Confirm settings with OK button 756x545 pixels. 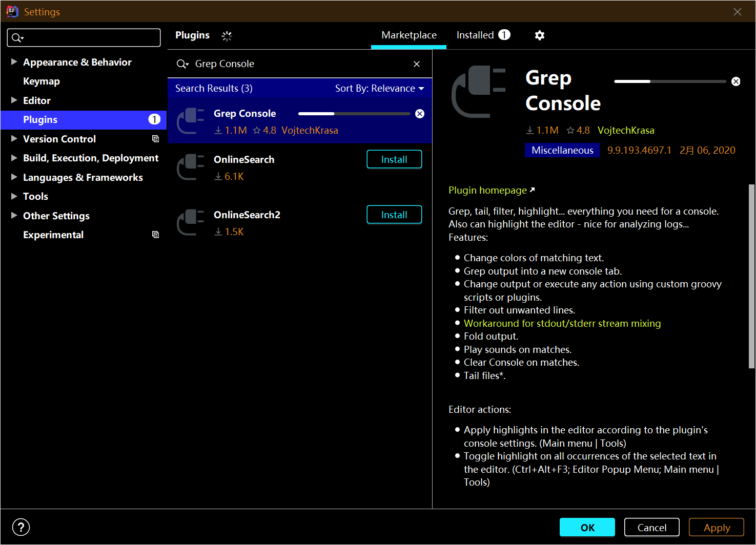point(587,527)
